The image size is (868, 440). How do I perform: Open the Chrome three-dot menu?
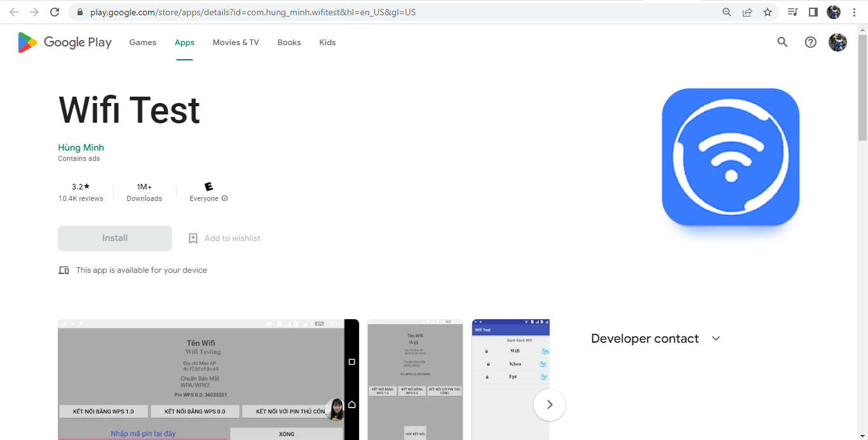[854, 12]
